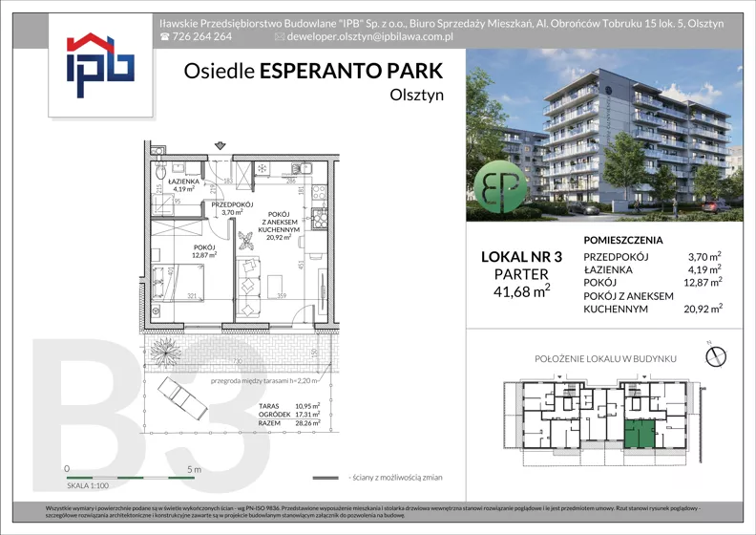This screenshot has width=756, height=535.
Task: Click the kitchen sink symbol
Action: (302, 168)
